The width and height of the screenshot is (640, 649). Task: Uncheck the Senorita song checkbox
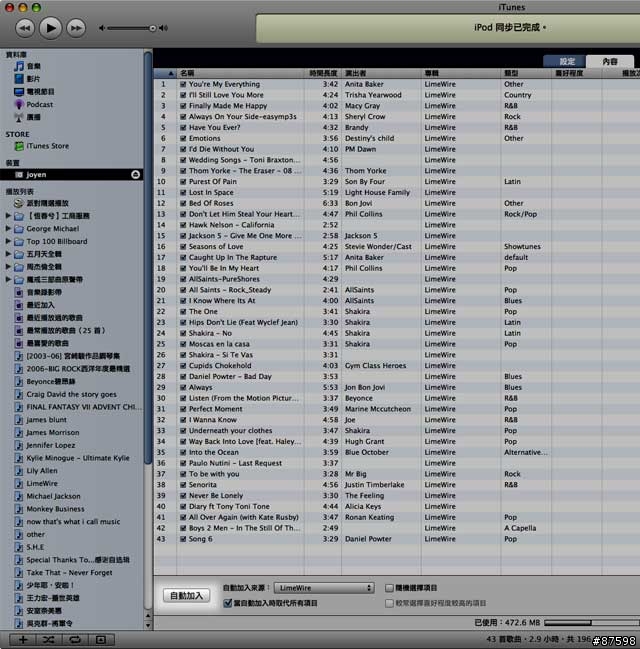[183, 485]
